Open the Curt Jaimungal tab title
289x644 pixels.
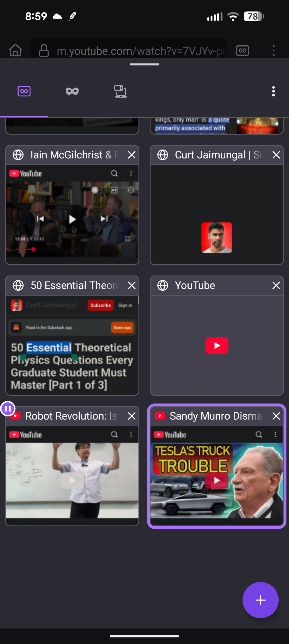click(x=219, y=155)
